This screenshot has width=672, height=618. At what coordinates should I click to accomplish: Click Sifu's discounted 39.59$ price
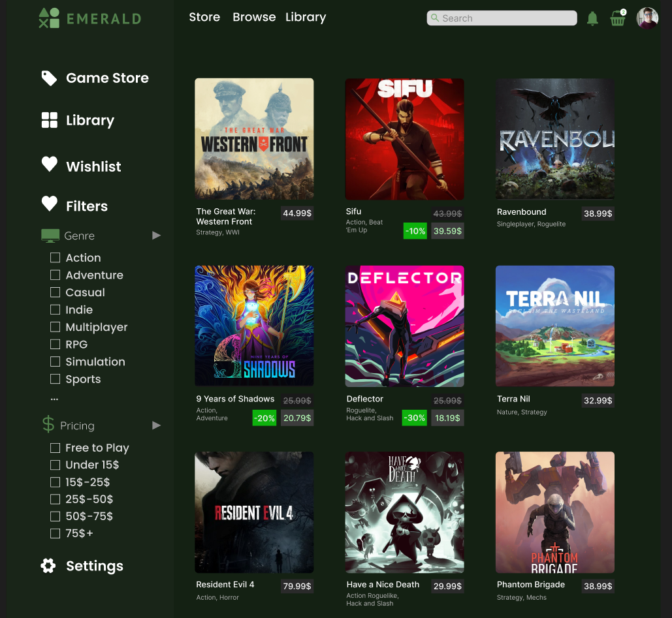pyautogui.click(x=447, y=231)
